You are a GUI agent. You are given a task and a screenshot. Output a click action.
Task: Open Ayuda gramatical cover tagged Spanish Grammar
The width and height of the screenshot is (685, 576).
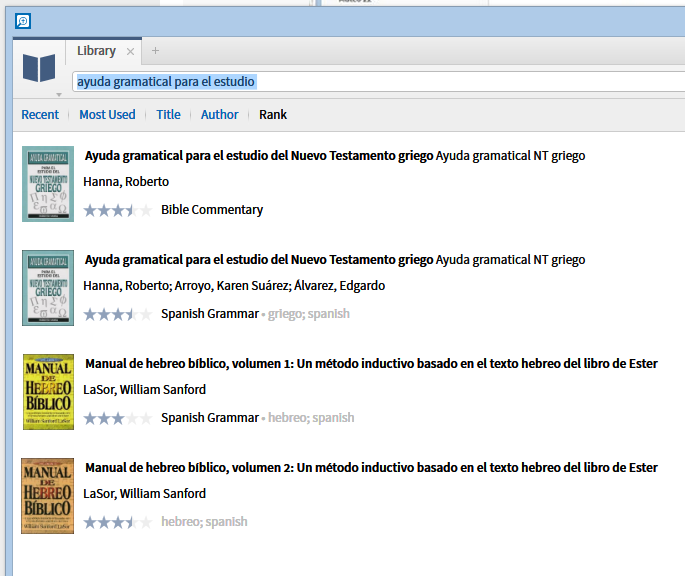pos(48,288)
